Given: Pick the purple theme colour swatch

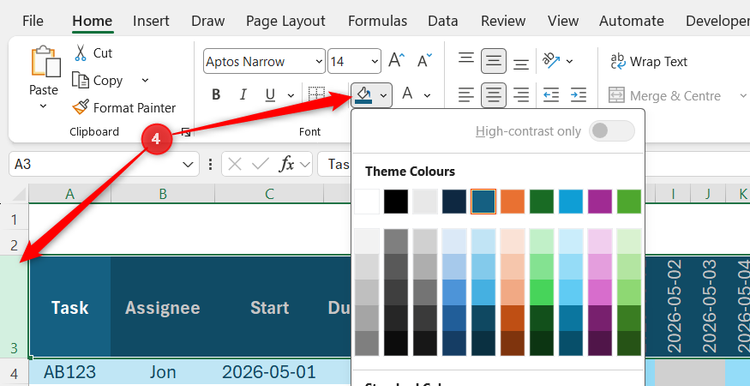Looking at the screenshot, I should tap(600, 201).
